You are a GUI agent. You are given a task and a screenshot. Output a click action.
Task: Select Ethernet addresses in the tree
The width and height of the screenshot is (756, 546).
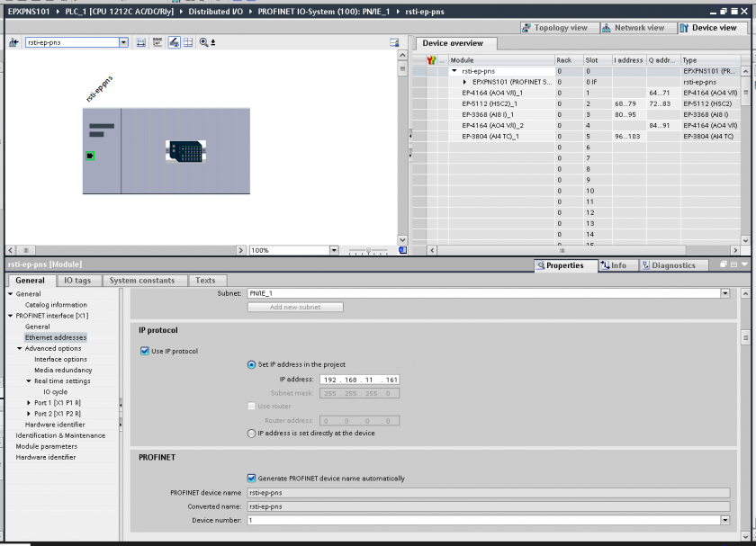coord(56,337)
